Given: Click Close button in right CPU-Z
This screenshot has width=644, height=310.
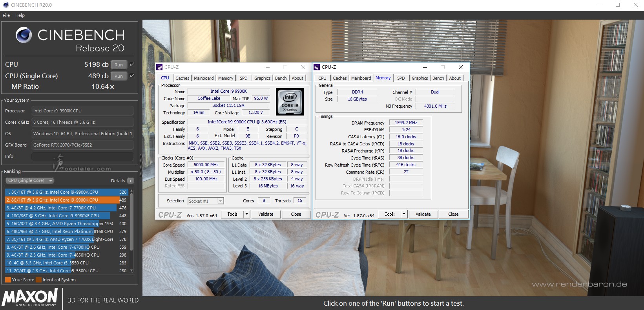Looking at the screenshot, I should [453, 214].
